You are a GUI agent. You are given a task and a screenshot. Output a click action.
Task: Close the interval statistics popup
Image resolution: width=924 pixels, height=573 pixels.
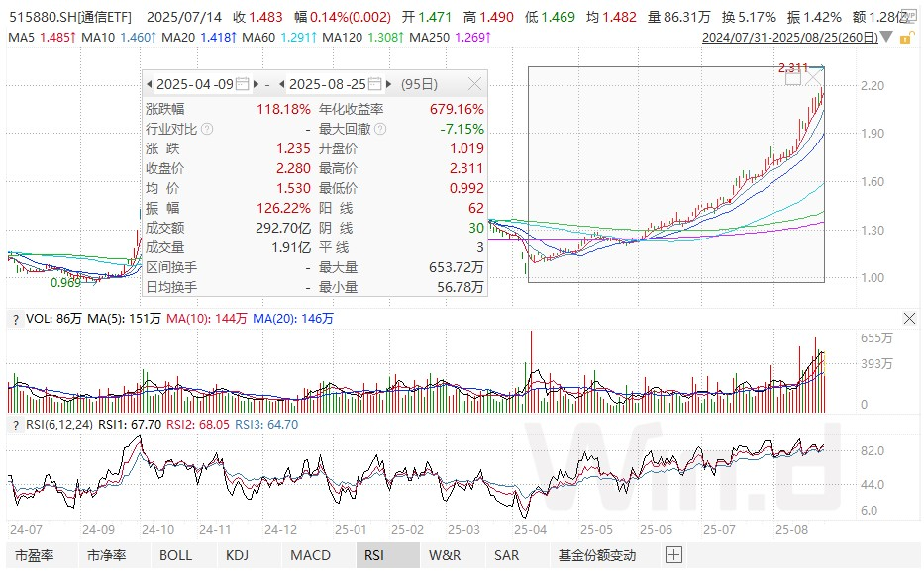[x=475, y=84]
